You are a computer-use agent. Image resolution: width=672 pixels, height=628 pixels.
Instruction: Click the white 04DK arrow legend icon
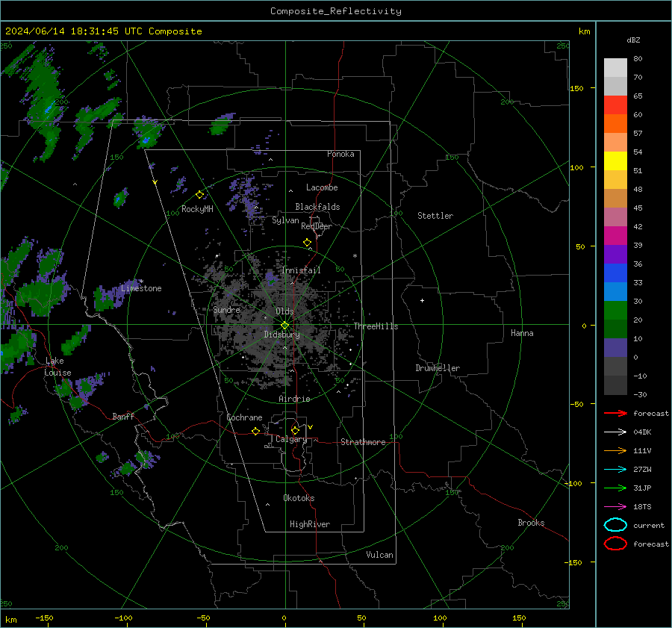point(615,432)
